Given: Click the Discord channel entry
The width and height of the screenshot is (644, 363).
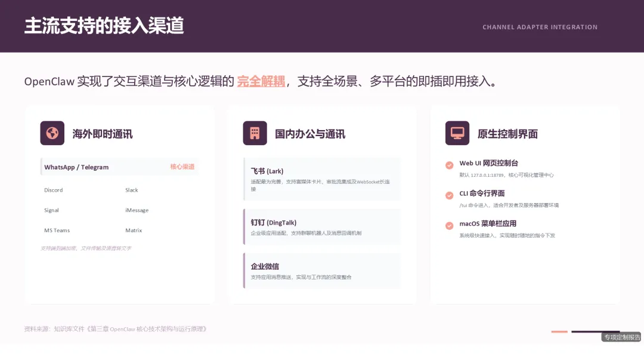Looking at the screenshot, I should point(54,190).
